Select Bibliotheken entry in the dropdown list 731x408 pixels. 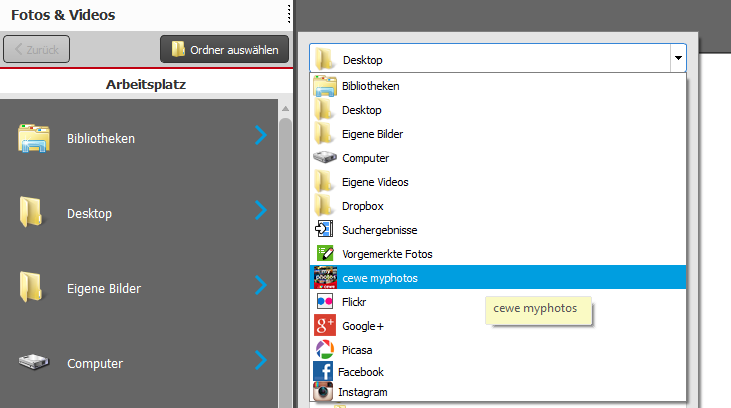tap(498, 86)
